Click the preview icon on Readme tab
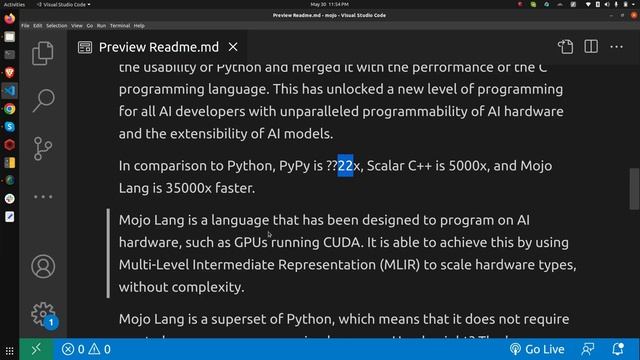 coord(85,47)
